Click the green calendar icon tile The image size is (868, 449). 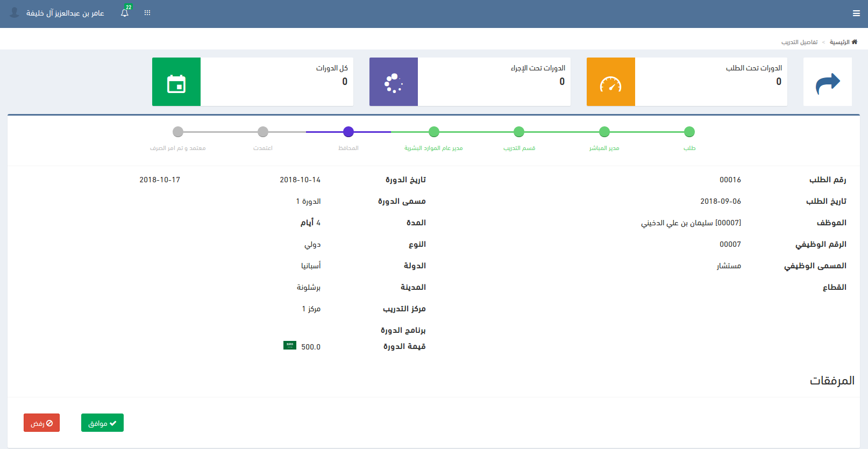click(176, 82)
